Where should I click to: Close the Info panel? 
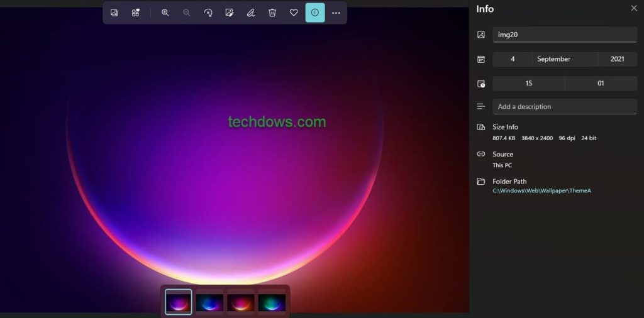coord(633,8)
